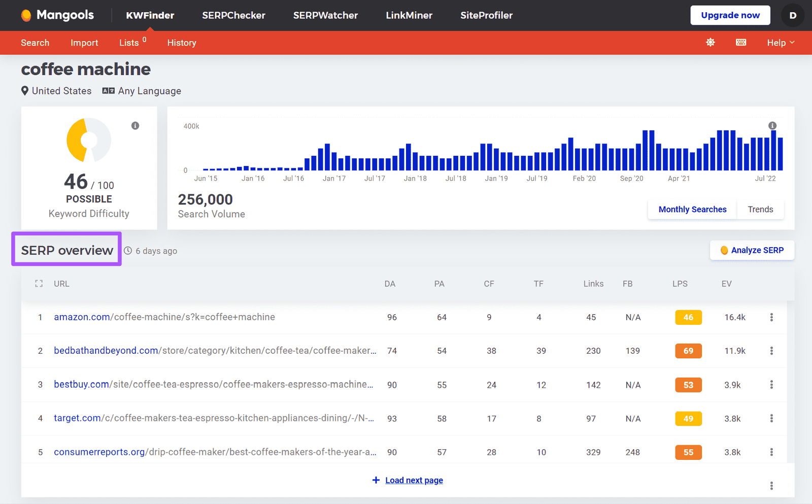This screenshot has height=504, width=812.
Task: Click EV value 11.9k
Action: 735,351
